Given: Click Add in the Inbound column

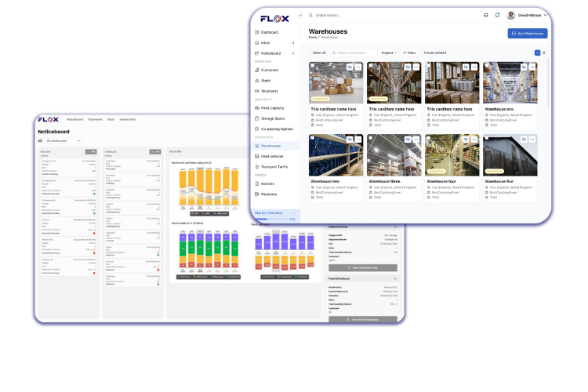Looking at the screenshot, I should point(91,152).
